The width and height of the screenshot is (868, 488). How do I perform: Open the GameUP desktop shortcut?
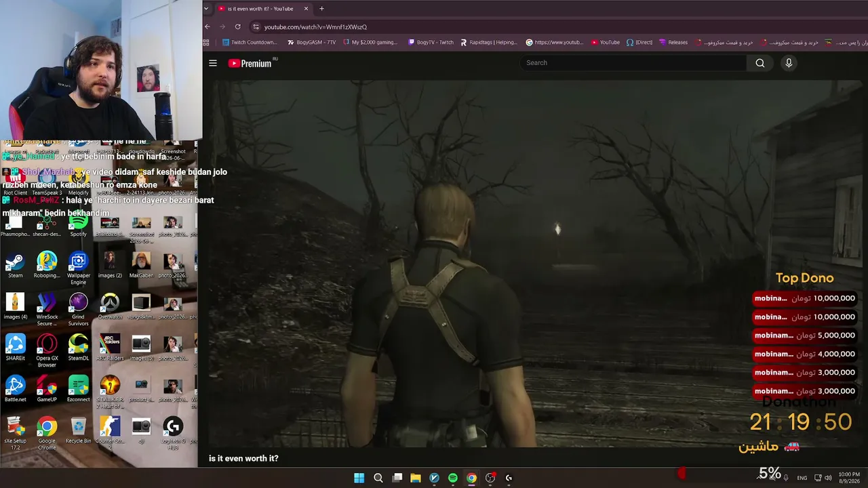(x=47, y=389)
